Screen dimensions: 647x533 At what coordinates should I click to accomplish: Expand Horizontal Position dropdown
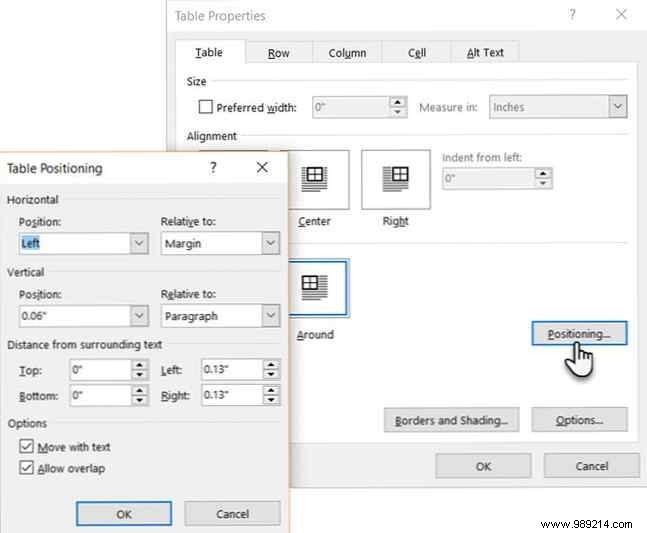tap(139, 243)
